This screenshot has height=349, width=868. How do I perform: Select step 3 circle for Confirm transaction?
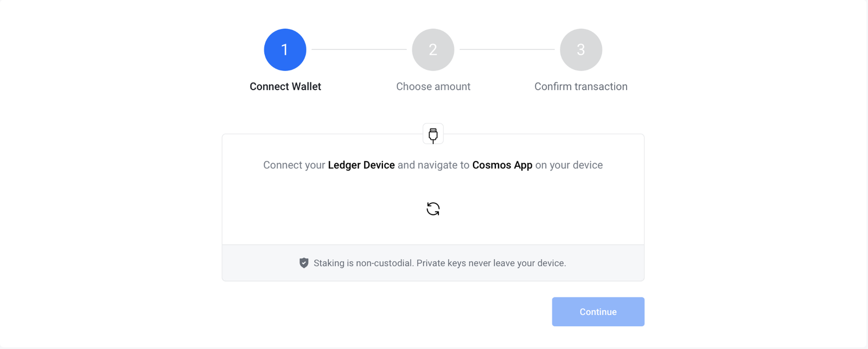[x=580, y=49]
